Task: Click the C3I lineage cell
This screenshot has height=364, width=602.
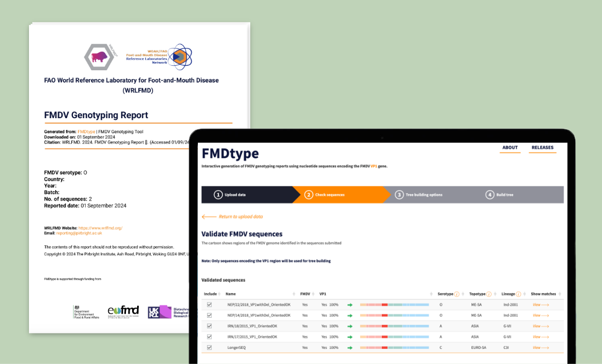Action: [506, 348]
